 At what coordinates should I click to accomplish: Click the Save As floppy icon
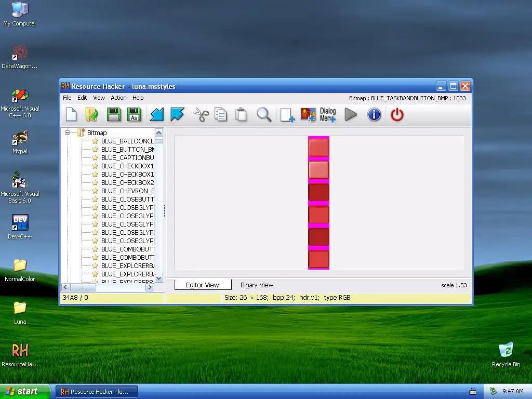134,115
